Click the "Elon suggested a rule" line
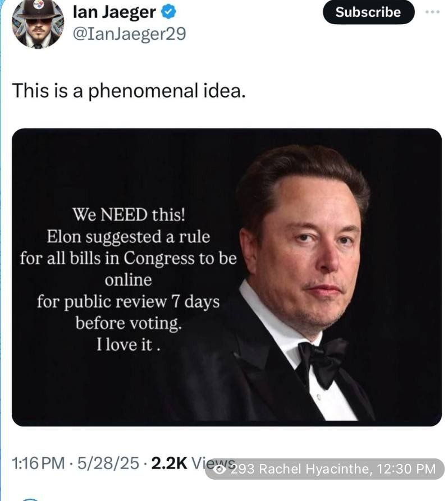The image size is (448, 501). tap(127, 236)
